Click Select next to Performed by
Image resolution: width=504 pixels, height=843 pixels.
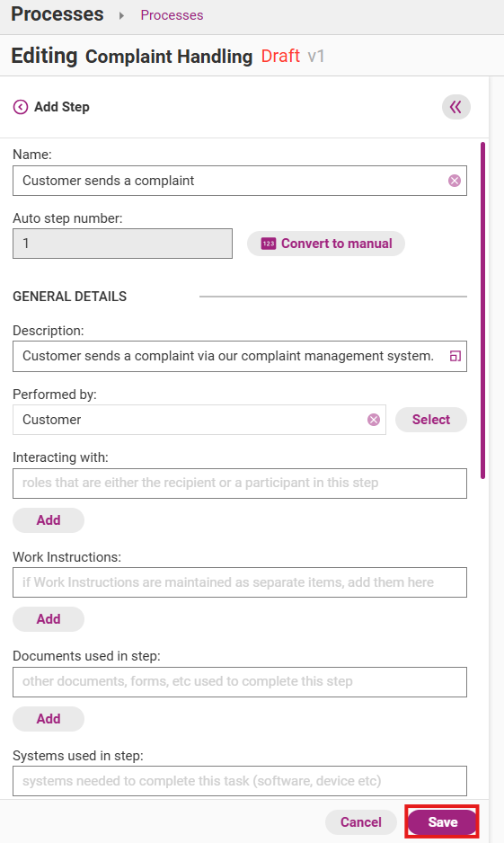tap(431, 420)
